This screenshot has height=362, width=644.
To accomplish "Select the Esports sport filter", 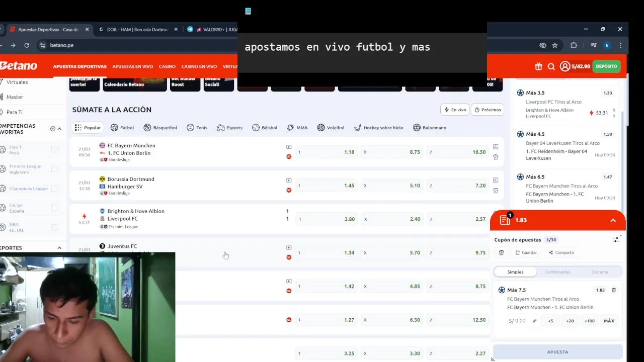I will (x=229, y=128).
